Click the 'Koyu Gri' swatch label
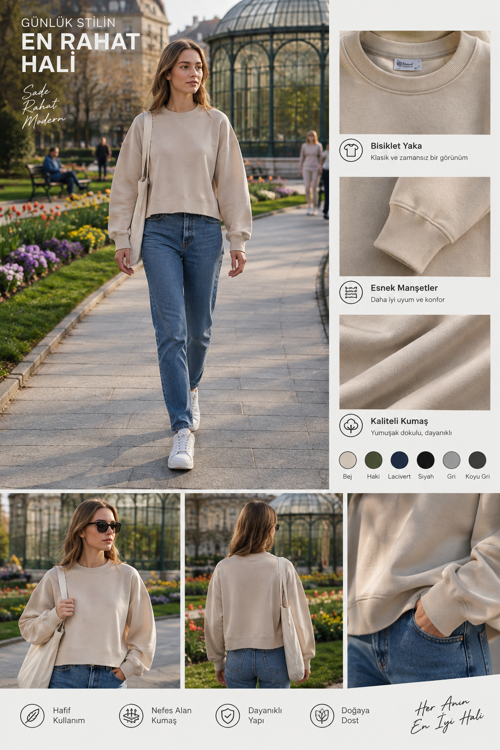The width and height of the screenshot is (500, 750). coord(478,476)
